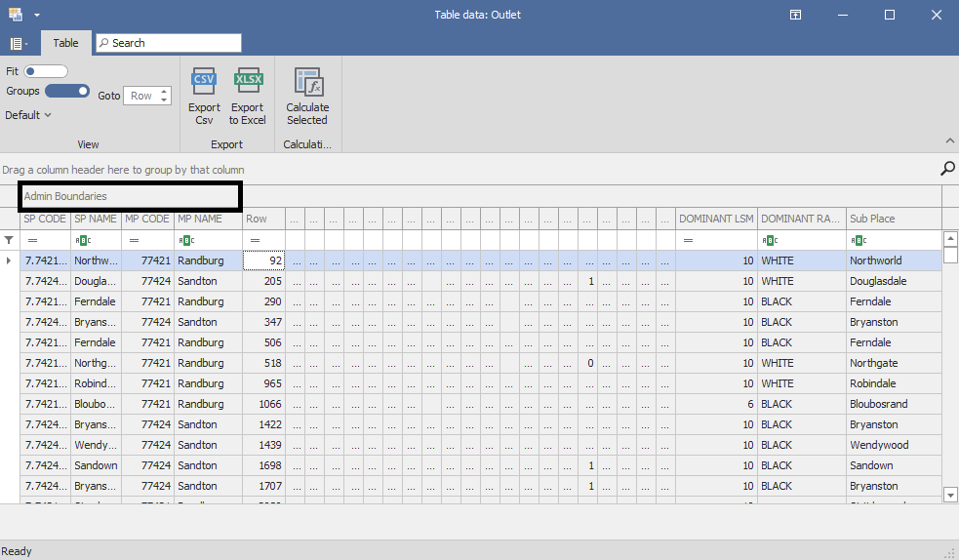Click the ABC filter icon under Sub Place

pyautogui.click(x=859, y=240)
